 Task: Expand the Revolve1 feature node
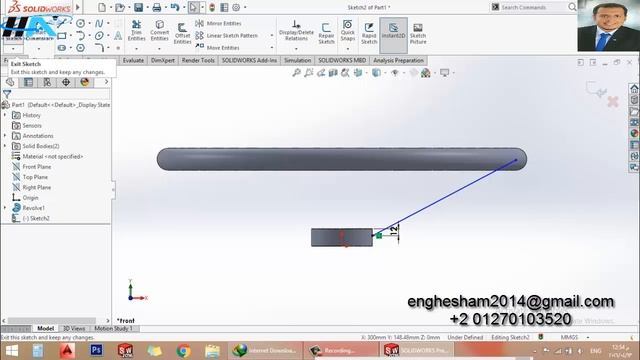(5, 208)
